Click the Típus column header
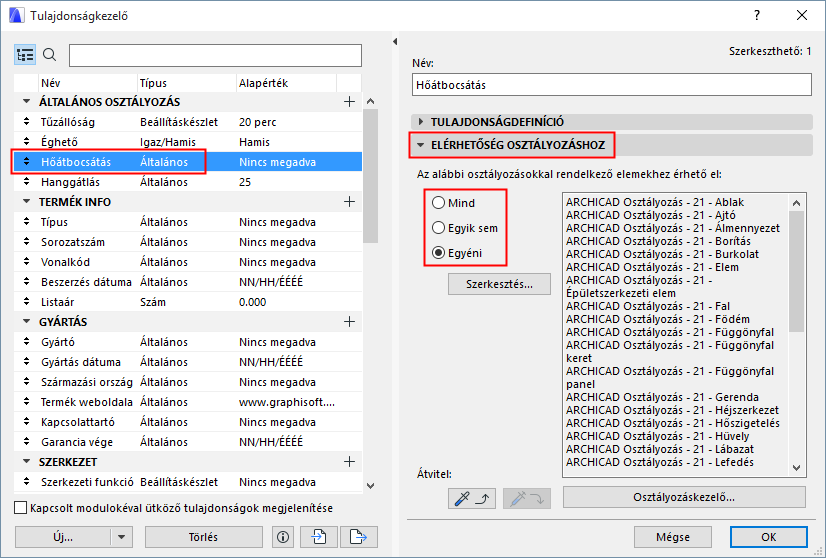826x558 pixels. [x=186, y=83]
